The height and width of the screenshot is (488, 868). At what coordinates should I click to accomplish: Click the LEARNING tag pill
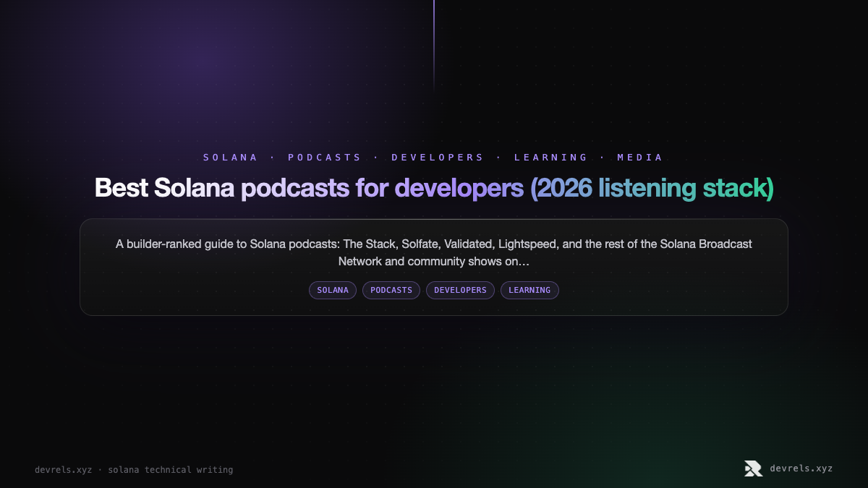[529, 290]
